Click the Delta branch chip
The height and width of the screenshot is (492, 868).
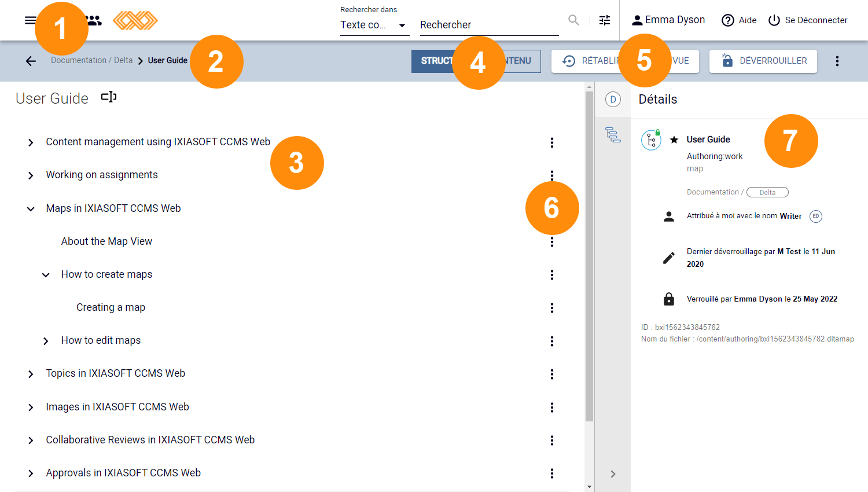click(767, 192)
